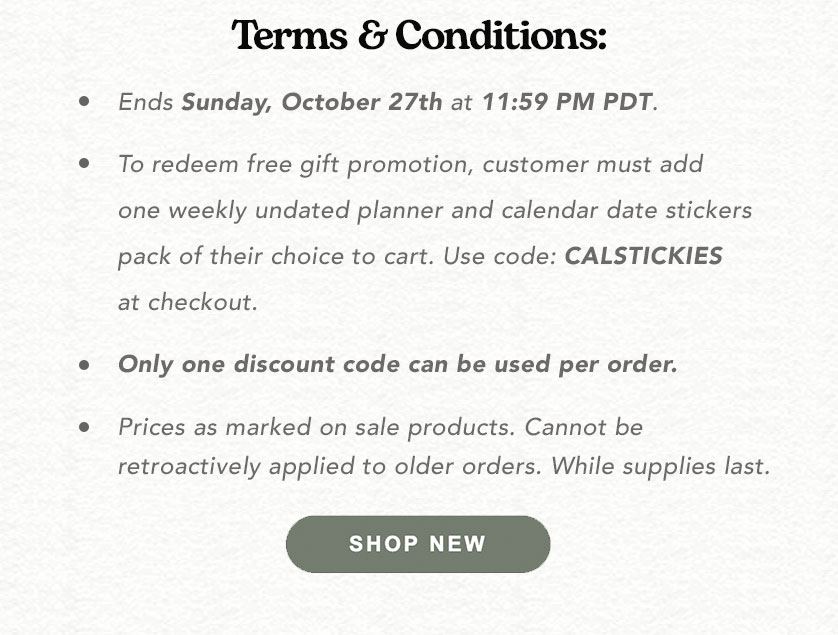Click the Terms & Conditions heading

point(419,35)
